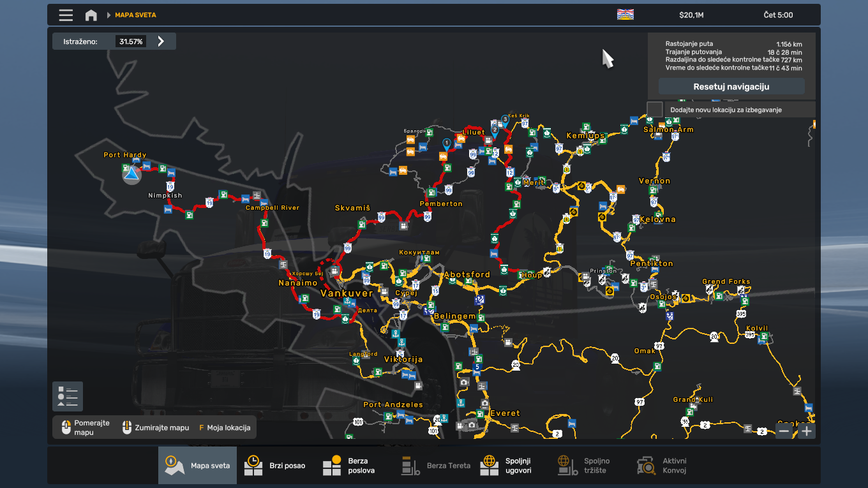
Task: Switch to the Mapa sveta tab
Action: (x=197, y=466)
